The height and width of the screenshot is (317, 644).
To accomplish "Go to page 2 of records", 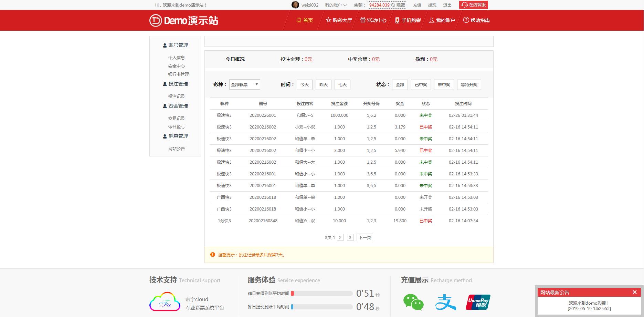I will click(340, 237).
